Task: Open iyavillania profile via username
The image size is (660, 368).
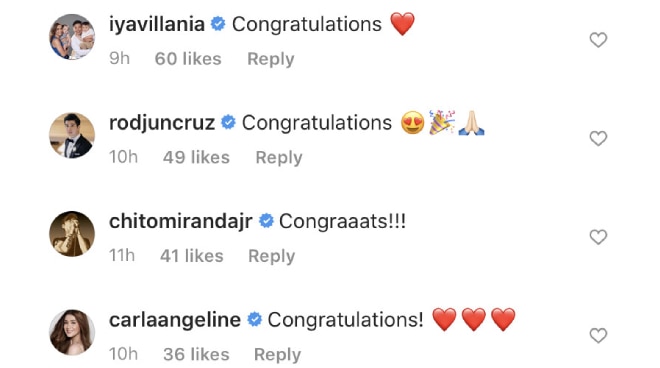Action: pos(157,24)
